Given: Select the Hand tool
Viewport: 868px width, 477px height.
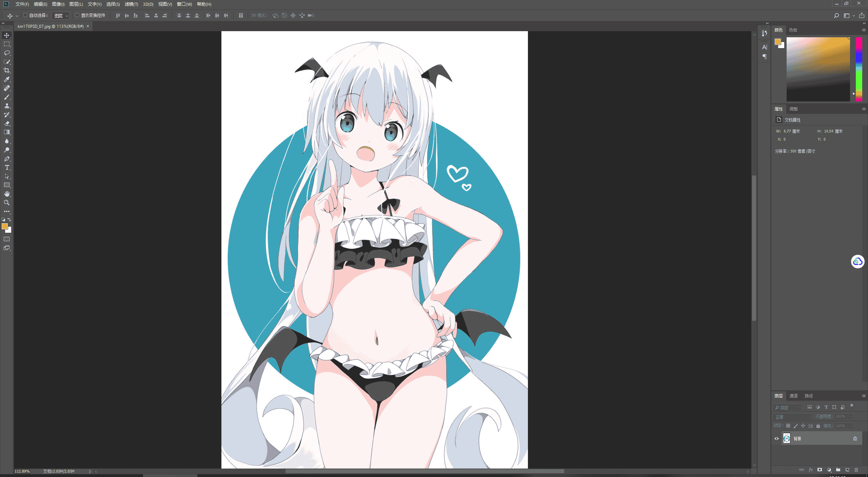Looking at the screenshot, I should pos(7,194).
